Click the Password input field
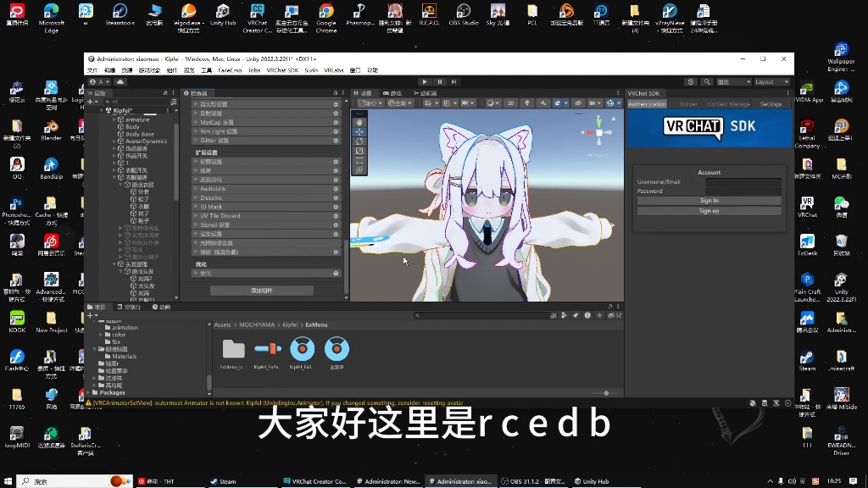The image size is (868, 488). tap(743, 191)
